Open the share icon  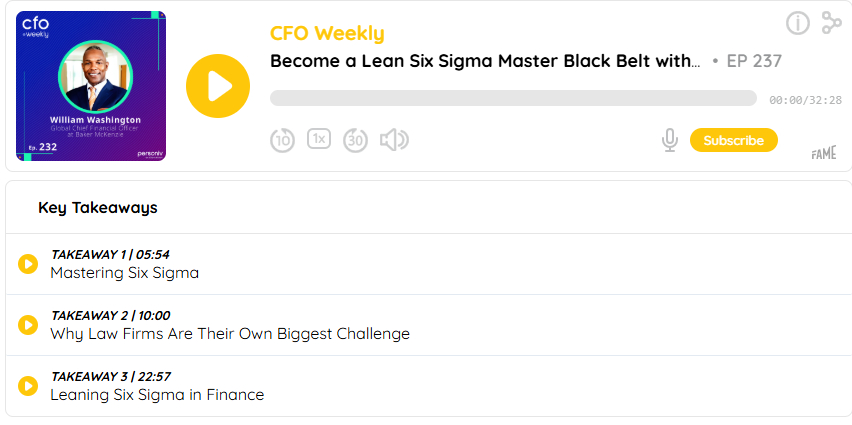point(831,23)
